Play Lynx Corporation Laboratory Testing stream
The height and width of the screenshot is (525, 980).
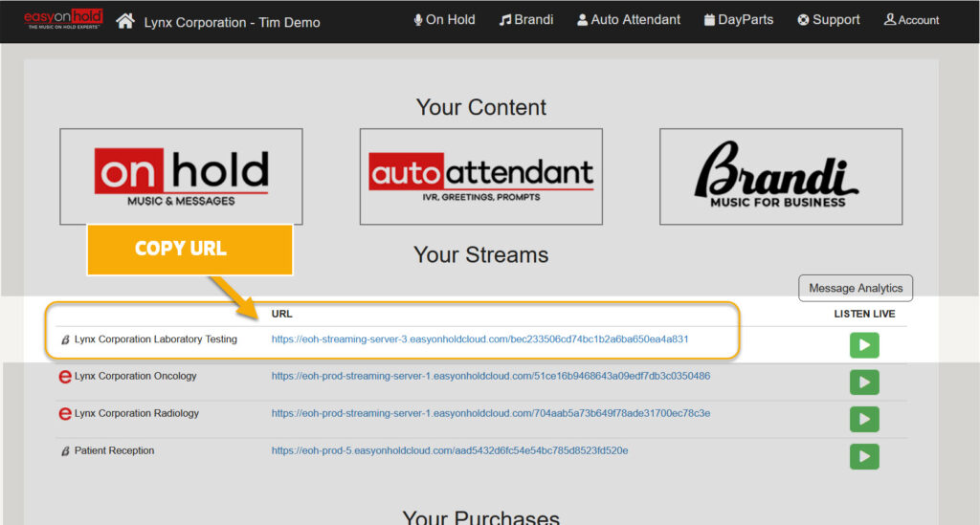point(864,345)
